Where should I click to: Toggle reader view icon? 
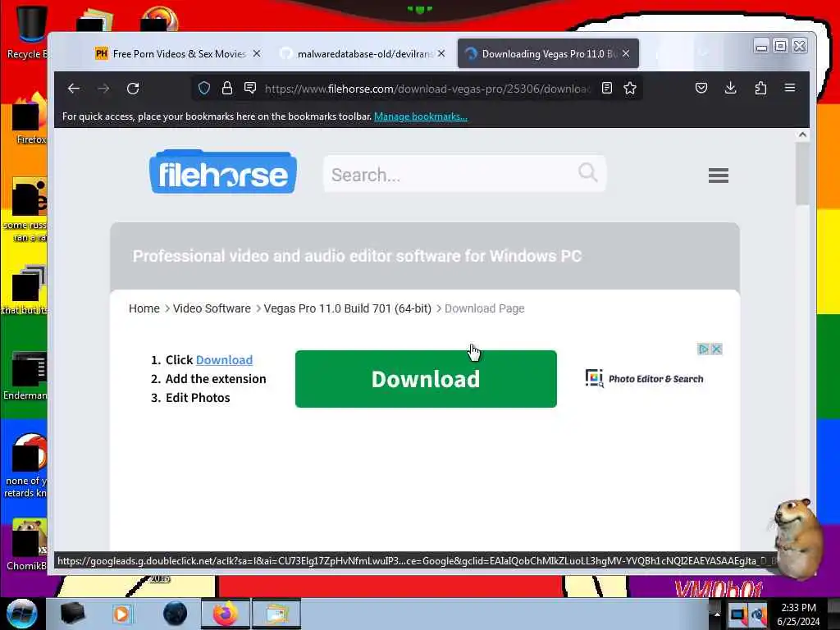click(606, 88)
